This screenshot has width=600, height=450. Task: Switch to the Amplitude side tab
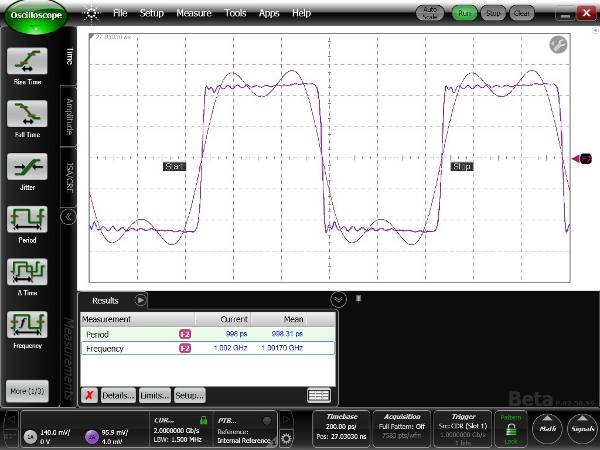coord(70,117)
